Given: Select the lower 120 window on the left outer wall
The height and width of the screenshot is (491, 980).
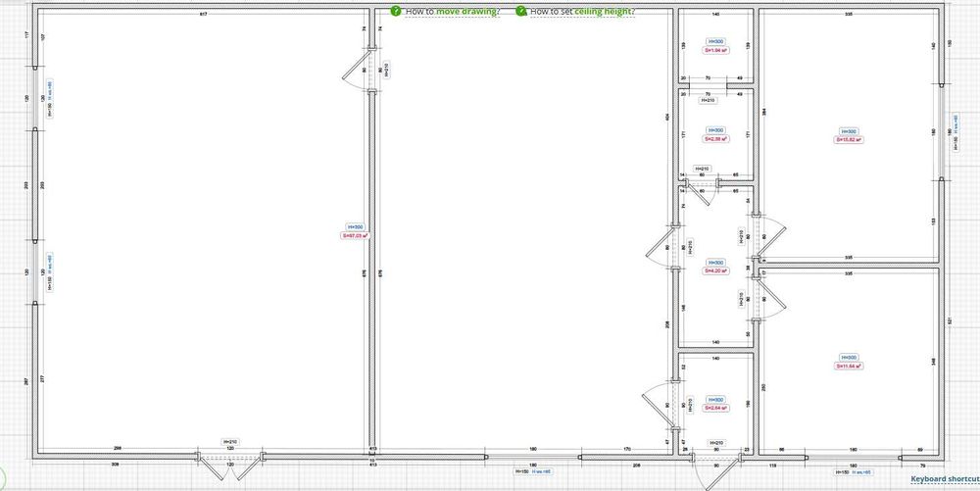Looking at the screenshot, I should pyautogui.click(x=35, y=271).
